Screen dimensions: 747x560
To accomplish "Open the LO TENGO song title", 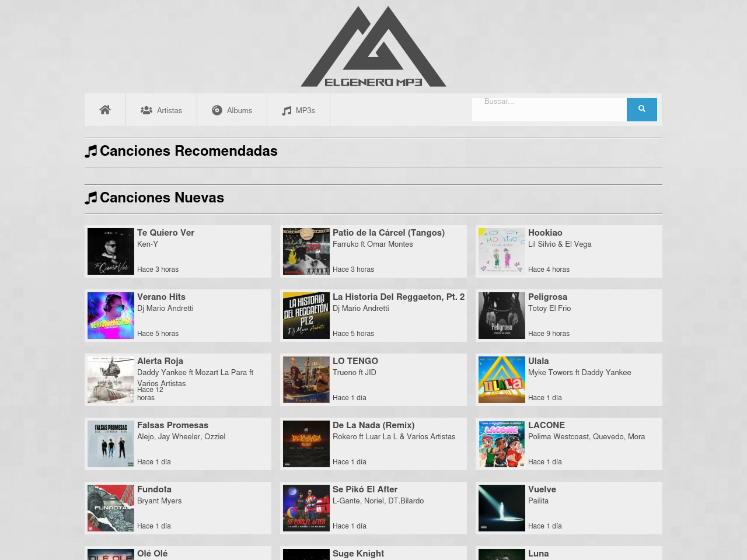I will (x=355, y=361).
